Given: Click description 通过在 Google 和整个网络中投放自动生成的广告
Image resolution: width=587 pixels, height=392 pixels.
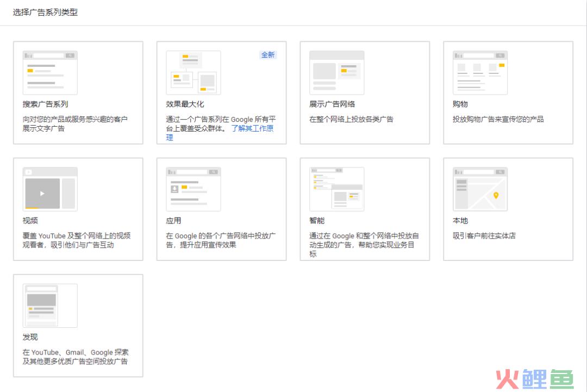Looking at the screenshot, I should (364, 245).
